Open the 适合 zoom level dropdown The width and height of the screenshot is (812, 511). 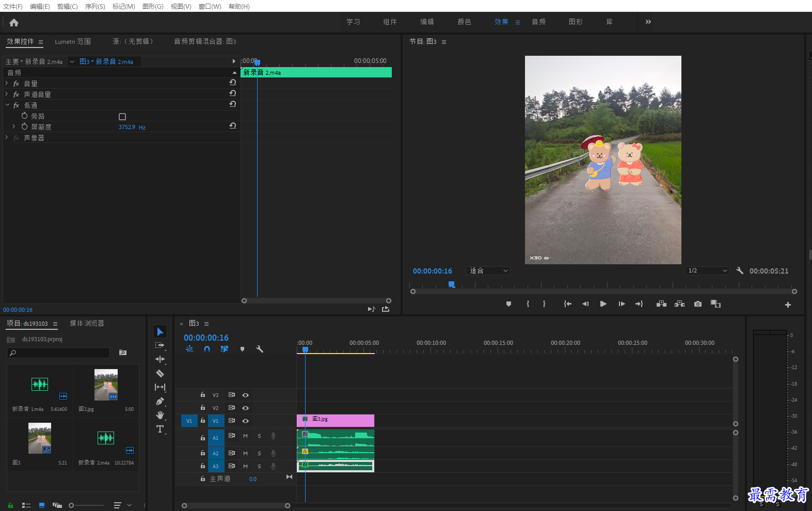click(488, 271)
